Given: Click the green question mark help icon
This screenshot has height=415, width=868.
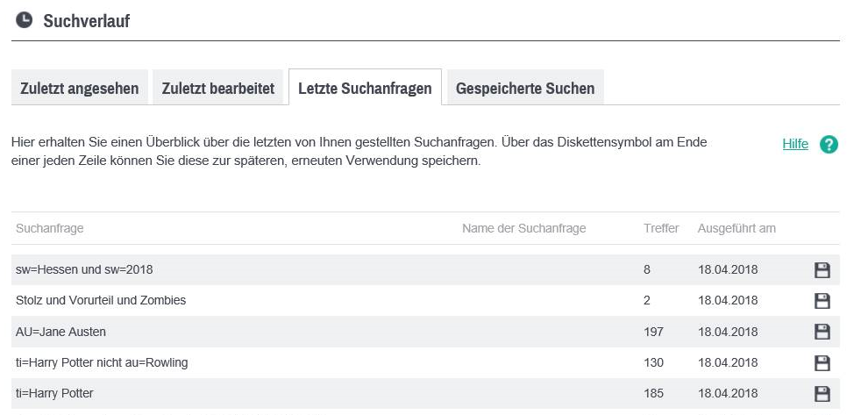Looking at the screenshot, I should [x=829, y=145].
